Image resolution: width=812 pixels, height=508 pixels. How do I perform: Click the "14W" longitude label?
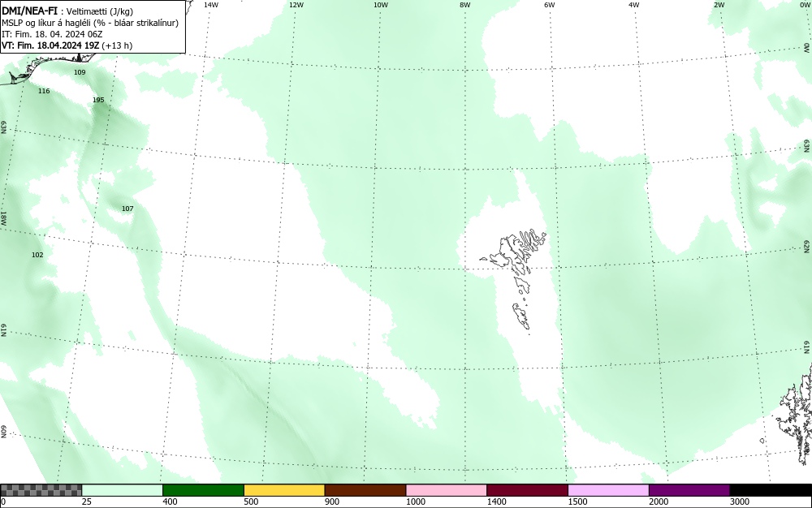click(x=211, y=5)
